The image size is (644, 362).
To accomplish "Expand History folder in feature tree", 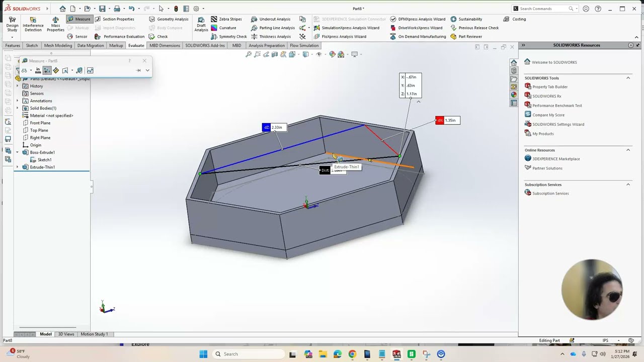I will point(18,86).
